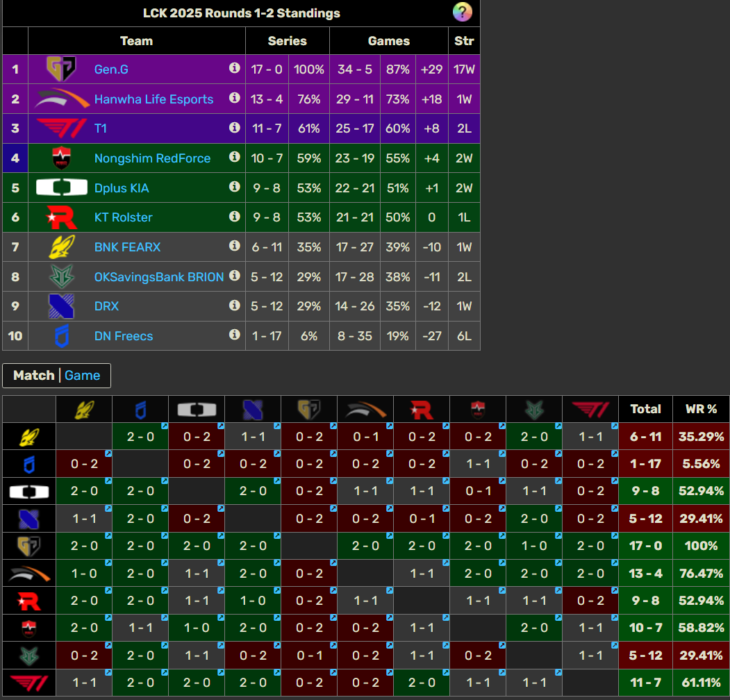Open the help question mark icon
Image resolution: width=730 pixels, height=700 pixels.
pyautogui.click(x=463, y=12)
